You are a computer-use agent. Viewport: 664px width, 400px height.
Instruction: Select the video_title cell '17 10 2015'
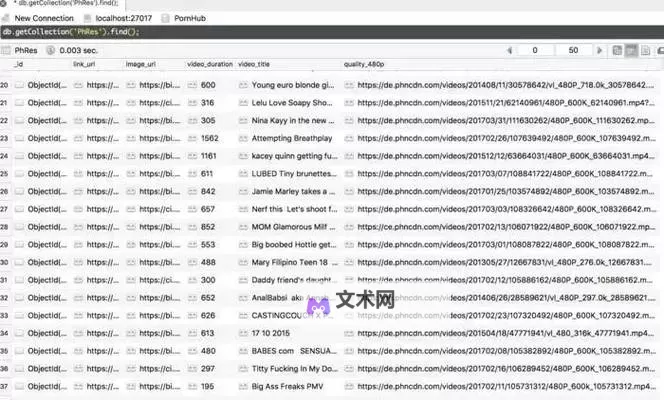click(271, 334)
